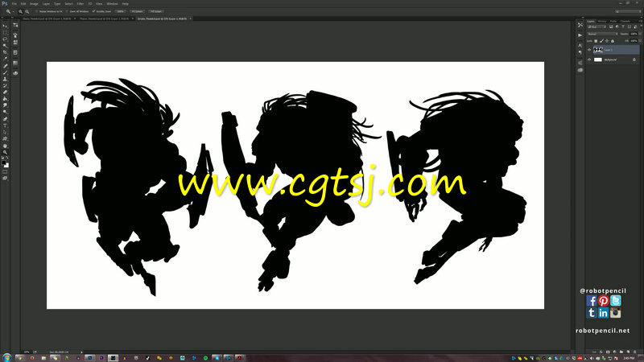The height and width of the screenshot is (362, 644).
Task: Select the Shape tool
Action: coord(5,138)
